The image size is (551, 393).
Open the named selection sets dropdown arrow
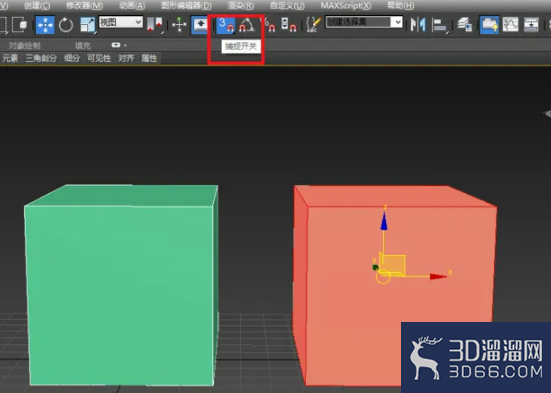(397, 22)
